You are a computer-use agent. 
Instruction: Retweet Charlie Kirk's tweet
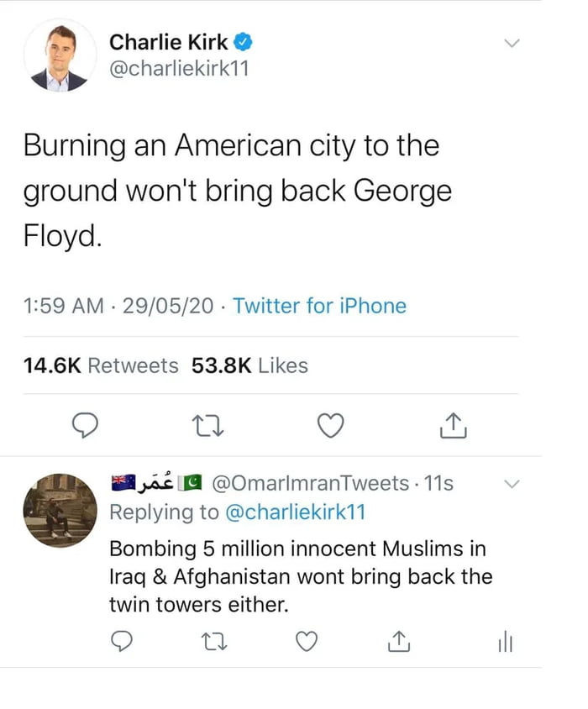[x=207, y=425]
